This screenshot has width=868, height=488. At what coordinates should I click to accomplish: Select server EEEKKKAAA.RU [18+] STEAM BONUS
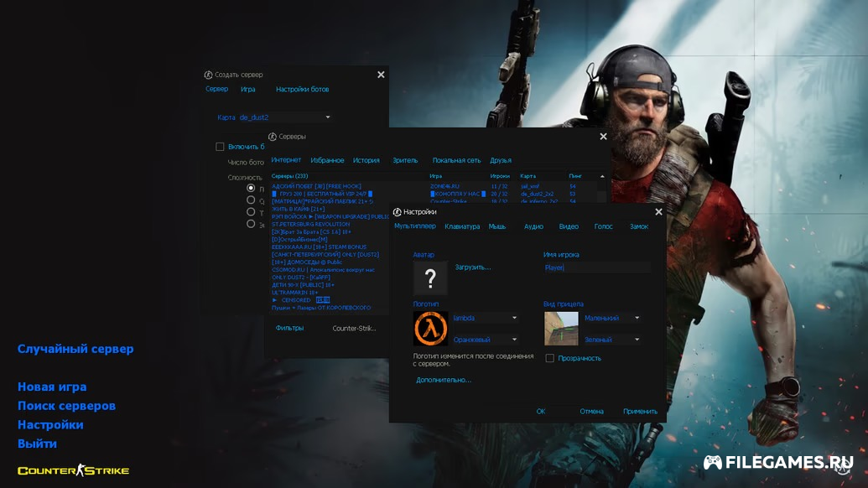(x=319, y=247)
